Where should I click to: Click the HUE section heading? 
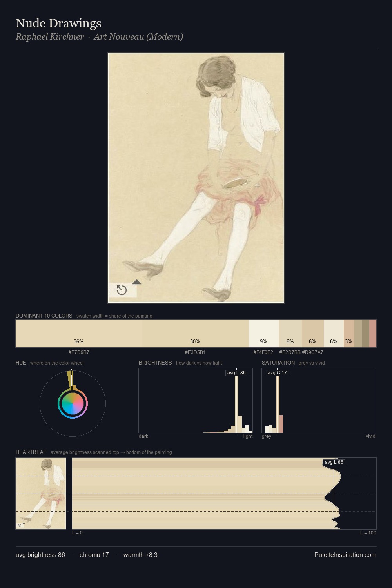pos(21,363)
